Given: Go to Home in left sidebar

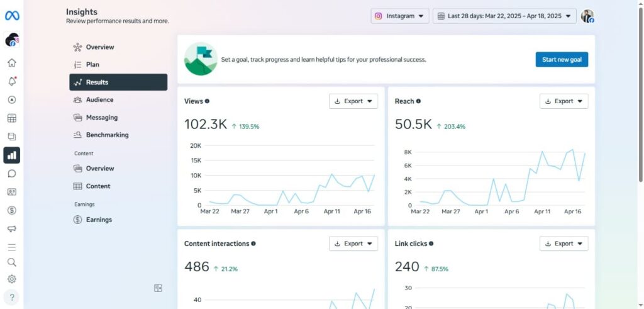Looking at the screenshot, I should coord(12,63).
